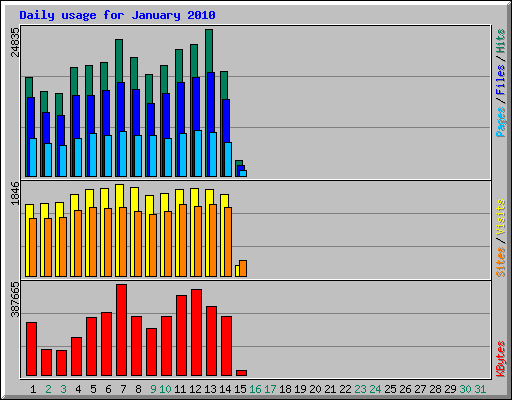The height and width of the screenshot is (400, 512).
Task: Click the tallest red KBytes bar for day 7
Action: 121,330
